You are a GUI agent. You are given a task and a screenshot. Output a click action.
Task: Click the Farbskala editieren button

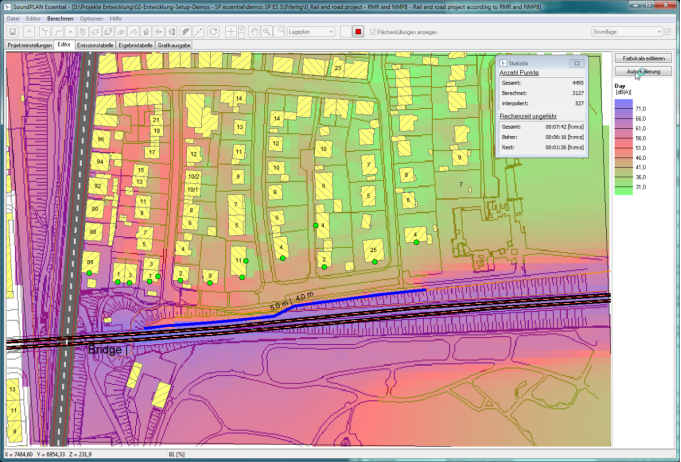click(643, 59)
